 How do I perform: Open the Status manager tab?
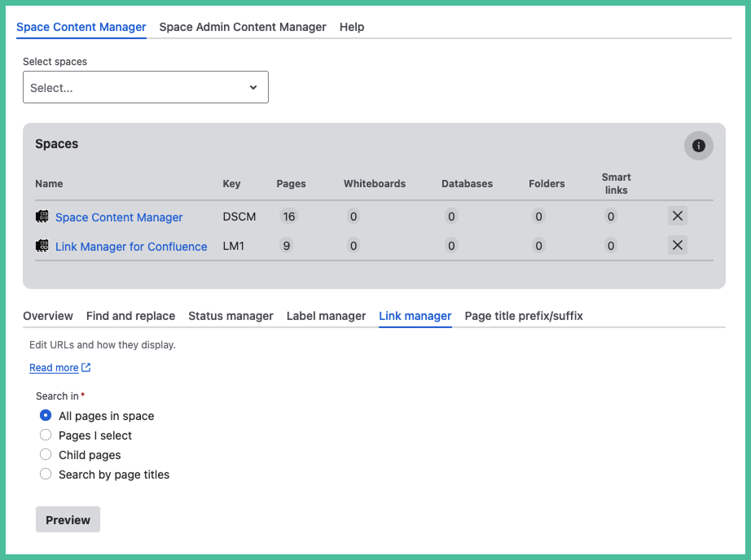pyautogui.click(x=231, y=316)
